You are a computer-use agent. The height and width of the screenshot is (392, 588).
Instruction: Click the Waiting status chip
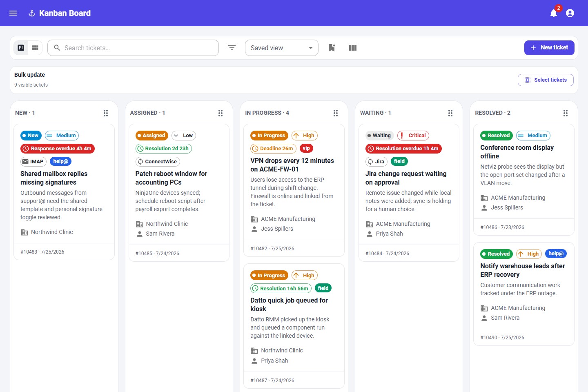(380, 136)
